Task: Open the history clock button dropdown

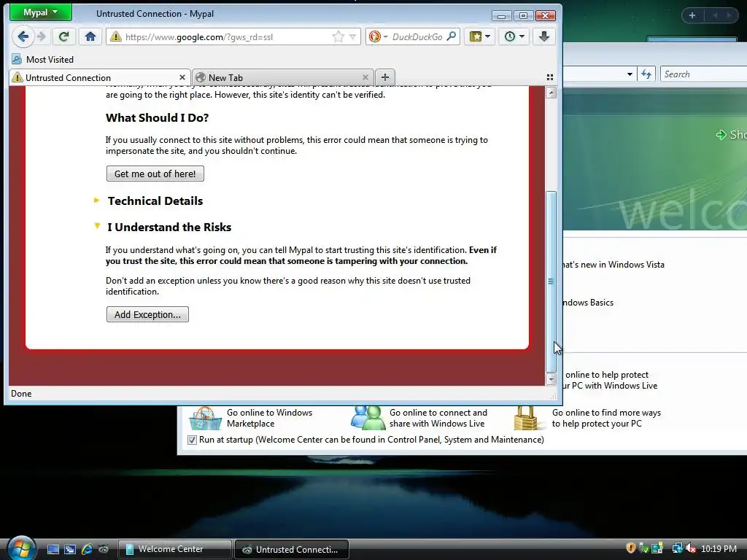Action: 514,36
